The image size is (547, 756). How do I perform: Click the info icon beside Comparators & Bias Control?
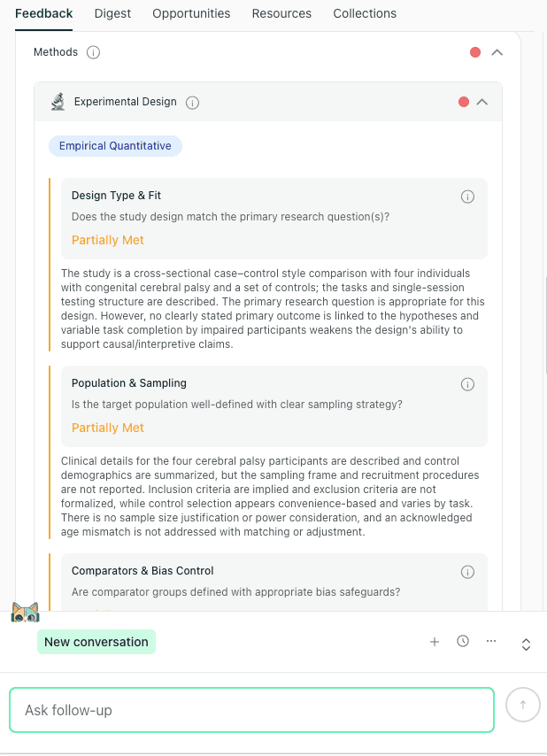(x=467, y=572)
